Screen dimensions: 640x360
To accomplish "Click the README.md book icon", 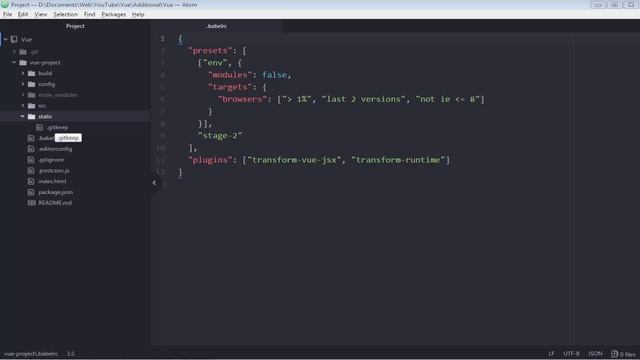I will point(31,203).
